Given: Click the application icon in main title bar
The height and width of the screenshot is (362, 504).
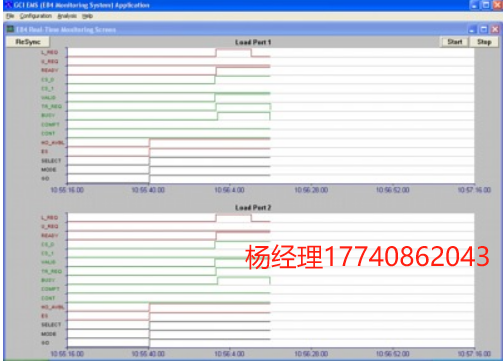Looking at the screenshot, I should 8,5.
